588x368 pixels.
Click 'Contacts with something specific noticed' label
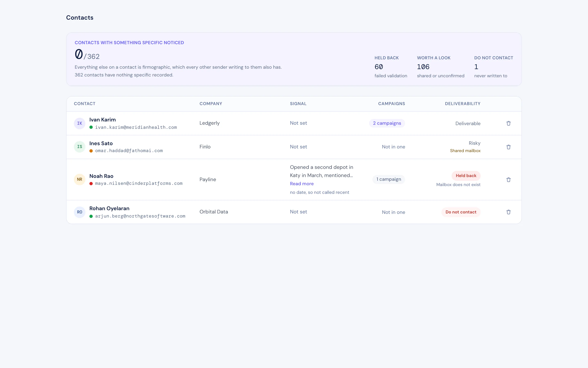pyautogui.click(x=129, y=43)
